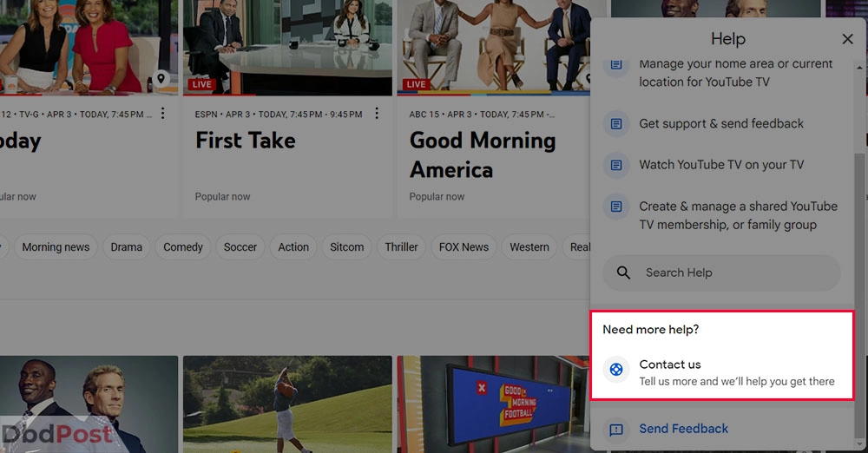Click location pin on the Today show thumbnail
This screenshot has height=453, width=868.
click(161, 78)
